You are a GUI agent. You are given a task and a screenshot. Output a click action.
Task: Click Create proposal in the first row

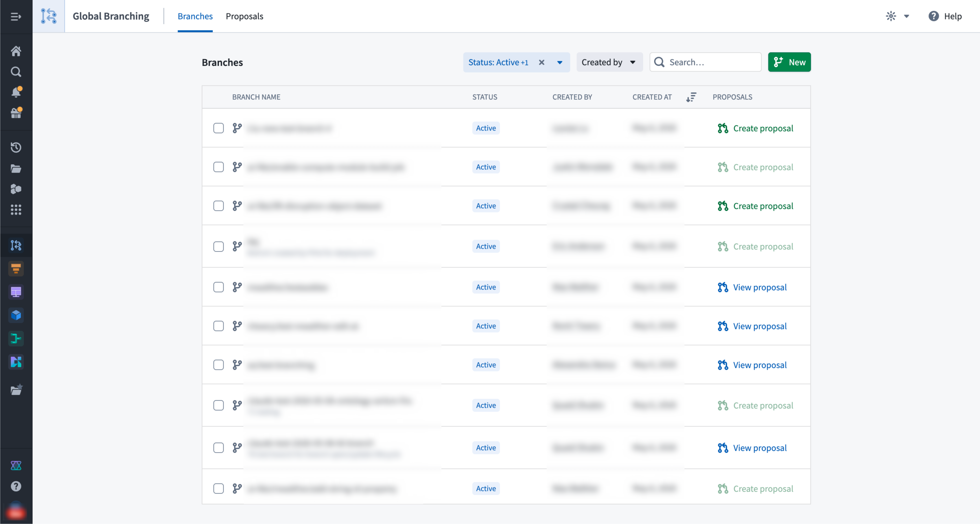(755, 128)
